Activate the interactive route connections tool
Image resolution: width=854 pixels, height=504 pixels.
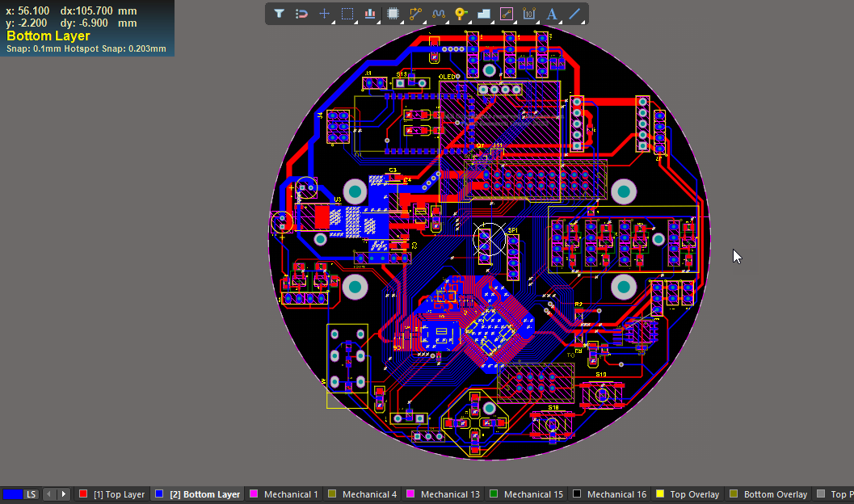[416, 14]
